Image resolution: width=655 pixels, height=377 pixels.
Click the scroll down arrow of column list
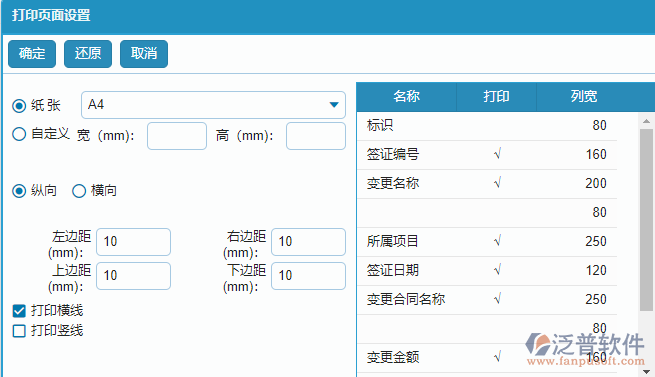point(646,371)
